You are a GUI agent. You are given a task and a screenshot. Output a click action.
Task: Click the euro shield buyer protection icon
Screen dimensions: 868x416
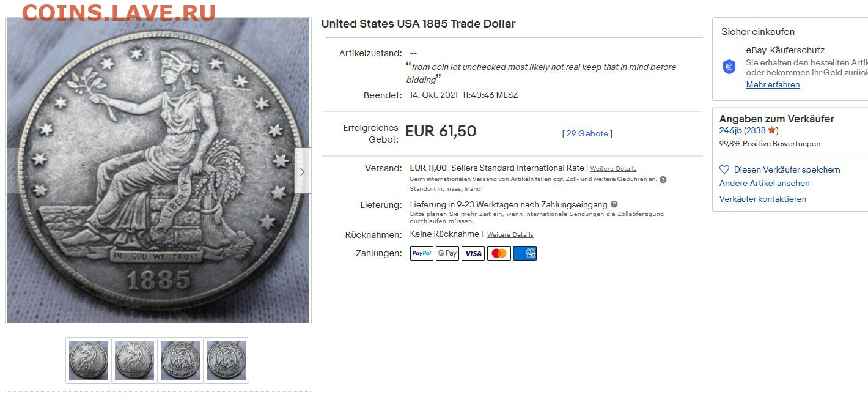click(729, 67)
